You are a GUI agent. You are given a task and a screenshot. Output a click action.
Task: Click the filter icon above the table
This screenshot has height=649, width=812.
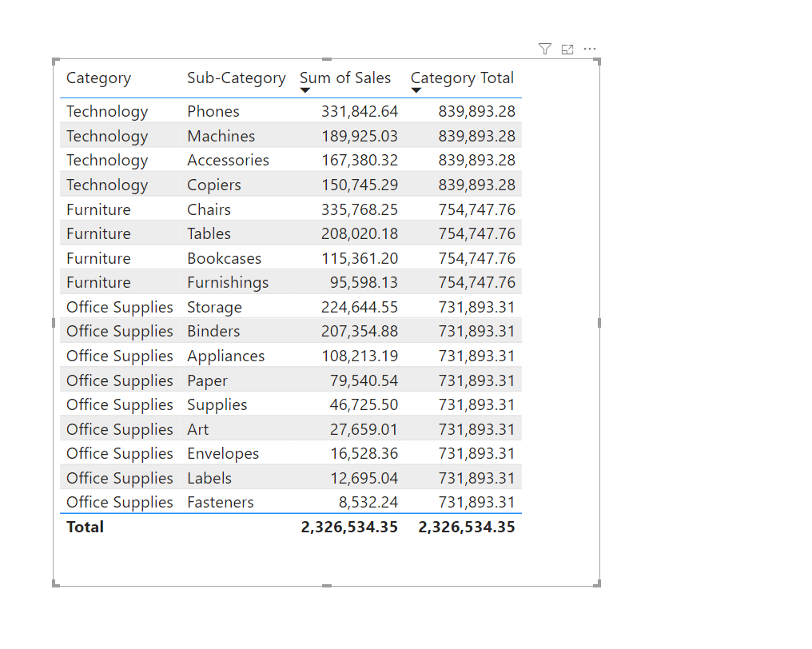545,50
